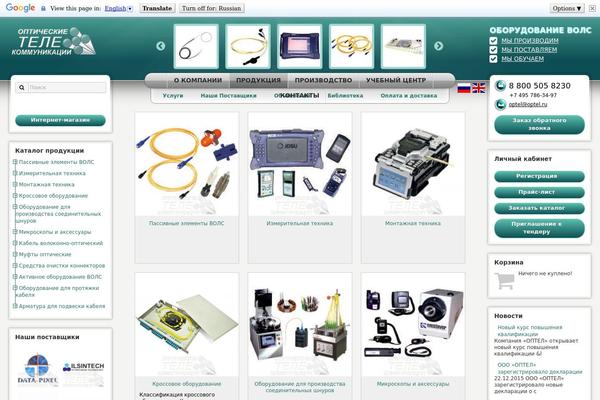Click the Измерительная техника product image
The height and width of the screenshot is (400, 600).
click(300, 164)
